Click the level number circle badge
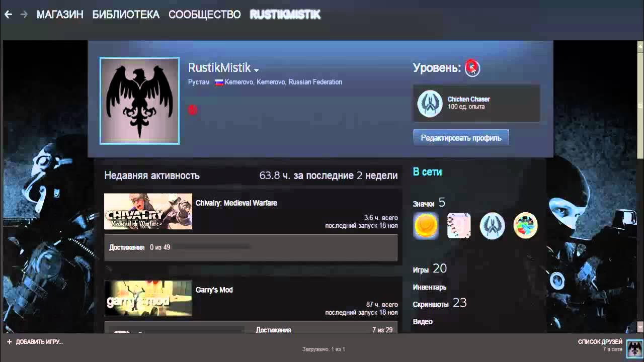This screenshot has width=644, height=362. 472,68
